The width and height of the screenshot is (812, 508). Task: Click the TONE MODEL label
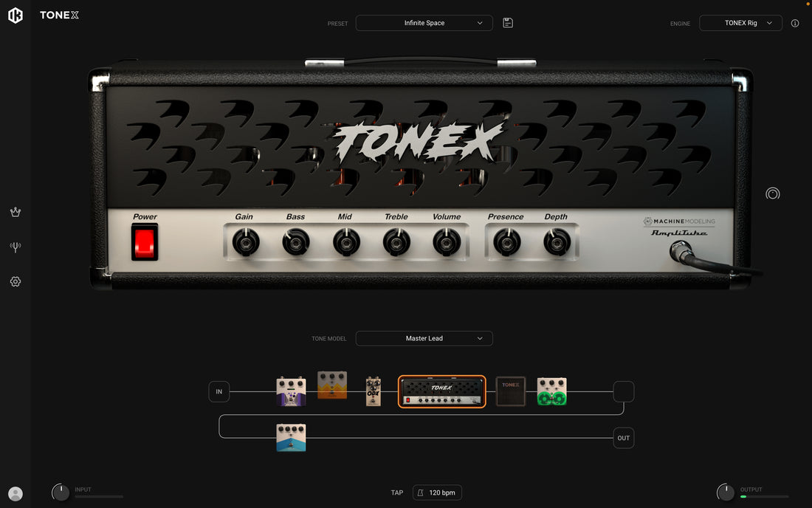[x=328, y=339]
